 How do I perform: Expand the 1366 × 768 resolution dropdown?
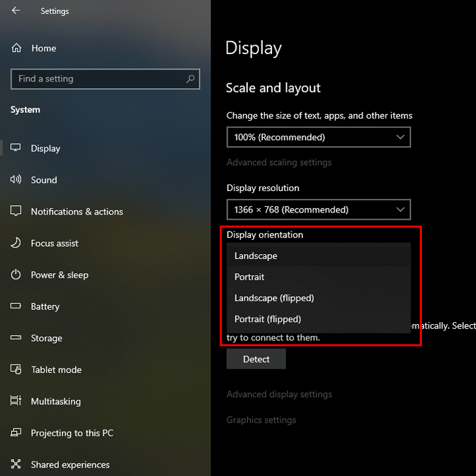tap(318, 210)
